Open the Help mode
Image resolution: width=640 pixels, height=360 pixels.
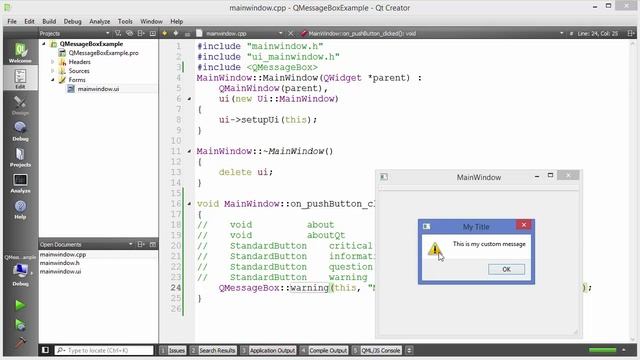click(x=20, y=209)
